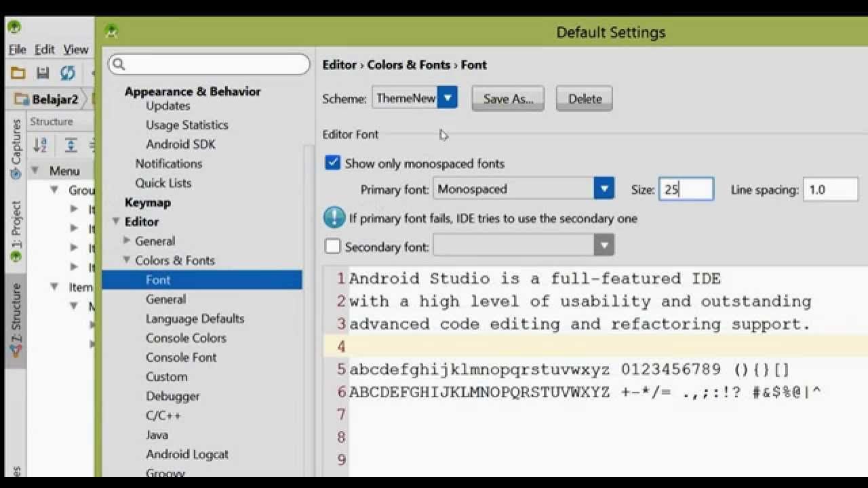Click the Delete scheme button
The height and width of the screenshot is (488, 868).
585,99
